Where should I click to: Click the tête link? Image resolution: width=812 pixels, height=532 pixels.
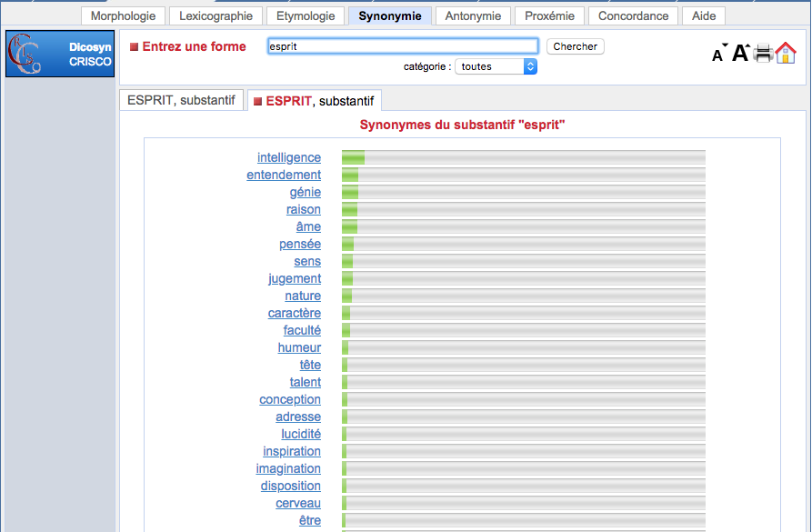tap(310, 365)
